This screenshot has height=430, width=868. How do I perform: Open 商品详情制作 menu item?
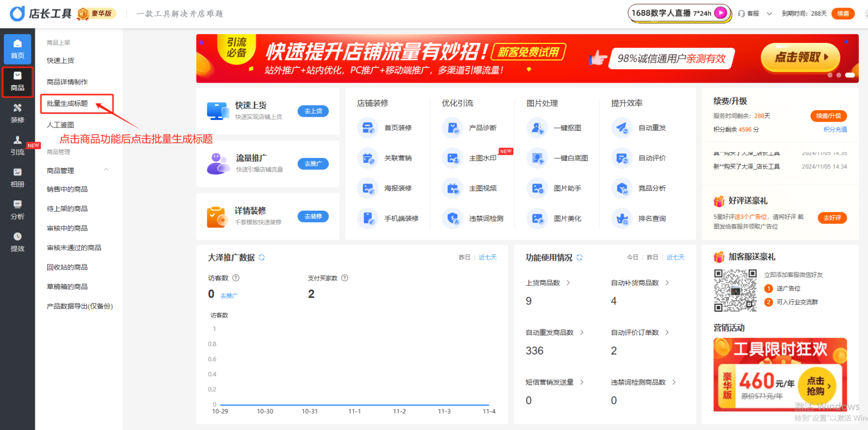point(67,82)
